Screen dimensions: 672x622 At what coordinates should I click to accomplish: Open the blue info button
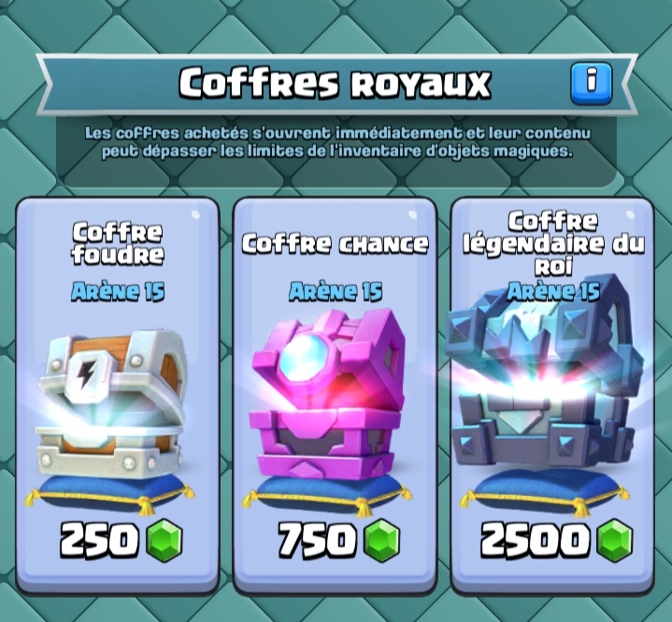(592, 84)
